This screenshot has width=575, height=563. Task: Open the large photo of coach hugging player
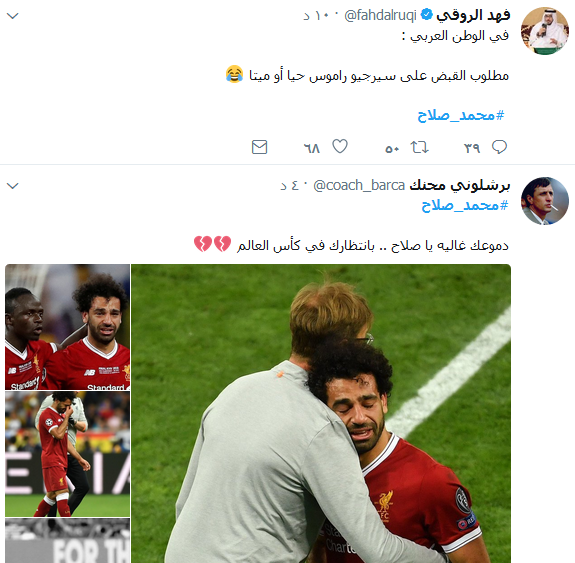coord(321,413)
